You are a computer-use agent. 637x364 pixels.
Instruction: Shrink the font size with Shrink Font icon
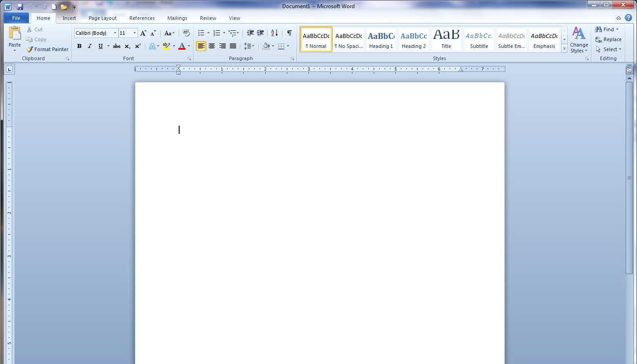tap(153, 33)
